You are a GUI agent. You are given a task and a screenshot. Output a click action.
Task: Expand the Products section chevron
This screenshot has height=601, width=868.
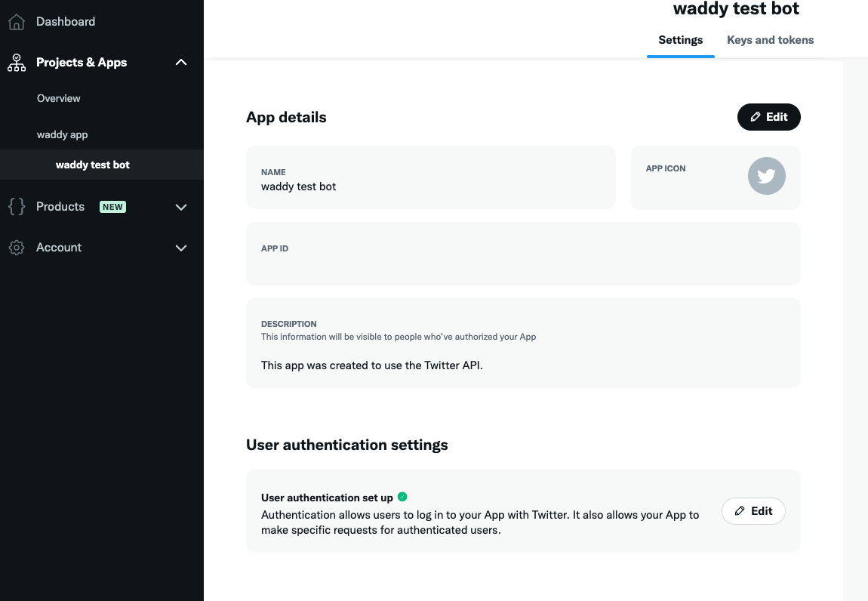181,207
